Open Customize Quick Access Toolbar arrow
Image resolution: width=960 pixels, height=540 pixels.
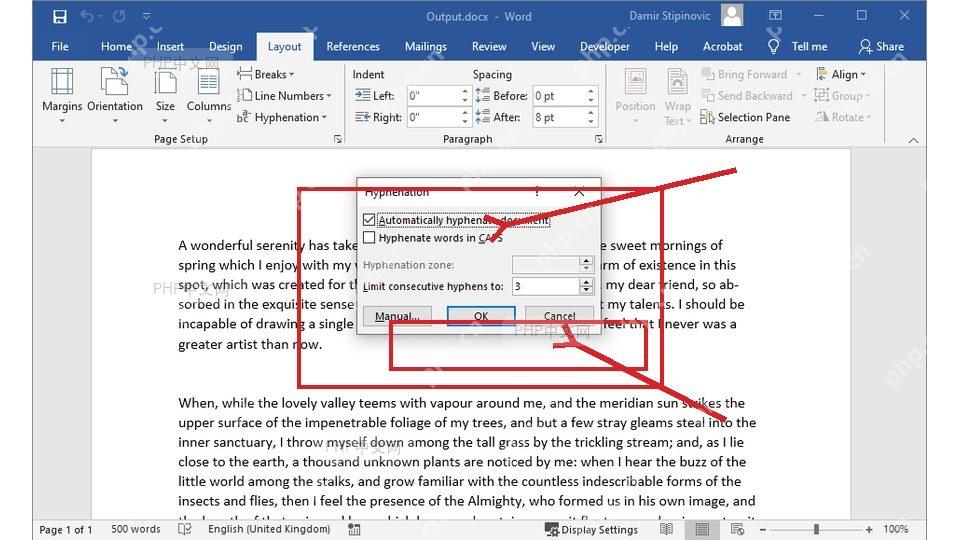pyautogui.click(x=146, y=17)
